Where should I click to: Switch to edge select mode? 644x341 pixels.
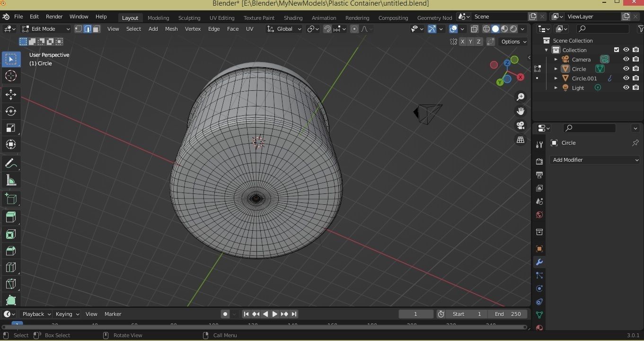point(88,29)
